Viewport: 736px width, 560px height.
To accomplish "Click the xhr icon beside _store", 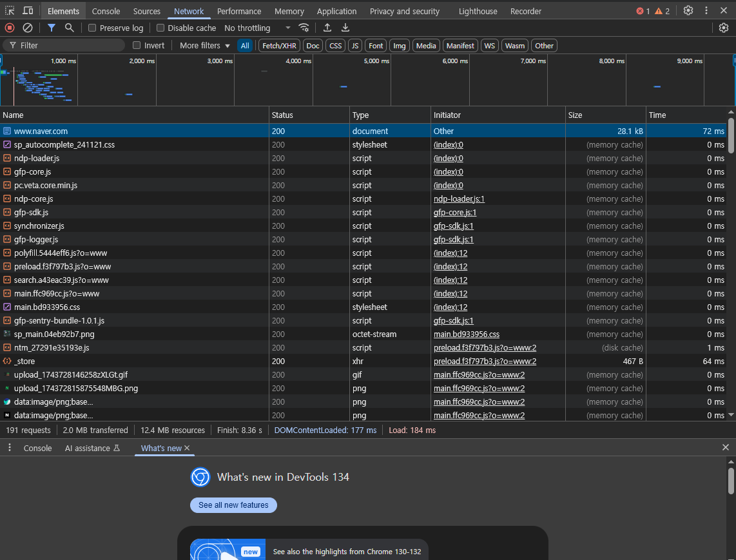I will (x=7, y=361).
